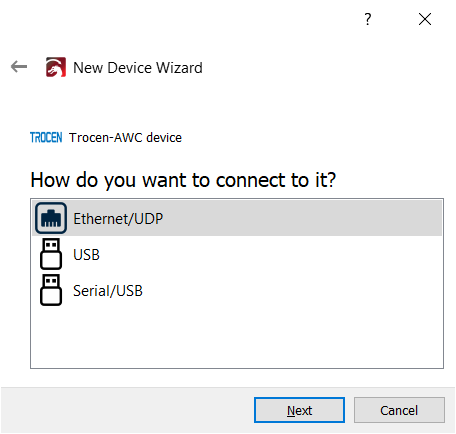Image resolution: width=456 pixels, height=434 pixels.
Task: Click gray footer area left of Next
Action: [x=127, y=410]
